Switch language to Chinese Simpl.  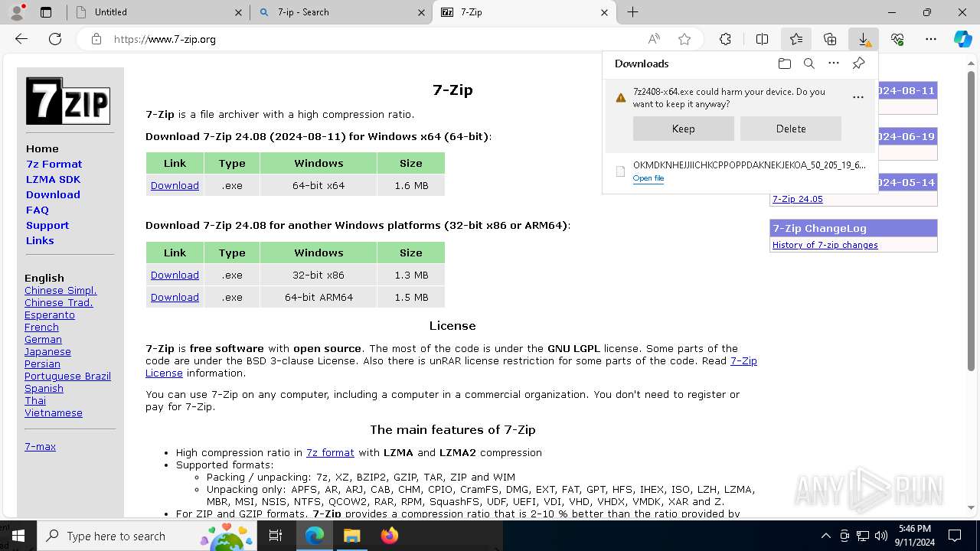(x=60, y=290)
